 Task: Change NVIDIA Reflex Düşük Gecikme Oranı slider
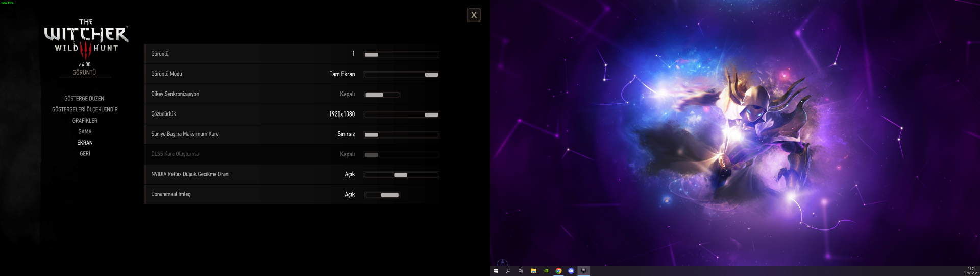pyautogui.click(x=401, y=175)
